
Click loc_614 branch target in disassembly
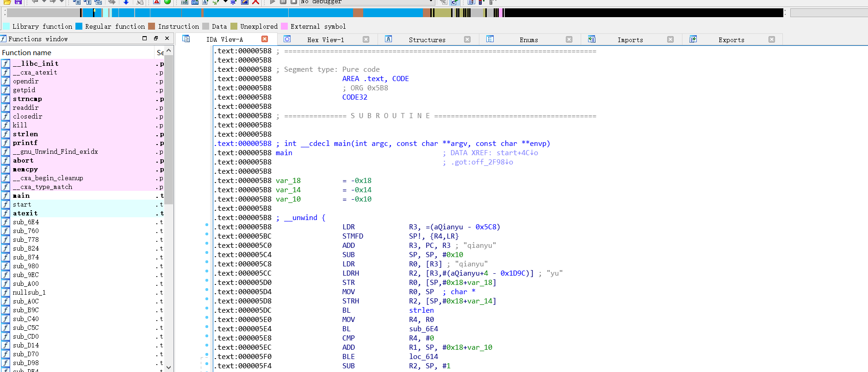(x=423, y=357)
